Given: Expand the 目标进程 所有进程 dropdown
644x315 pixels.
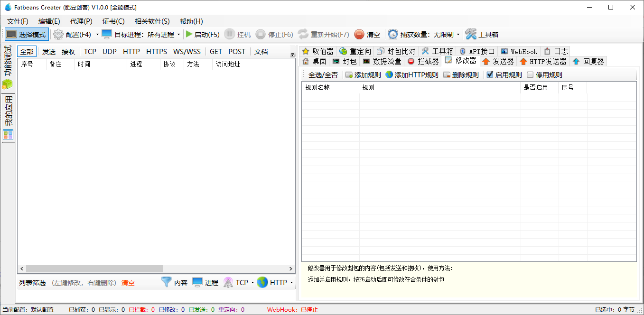Looking at the screenshot, I should 178,35.
